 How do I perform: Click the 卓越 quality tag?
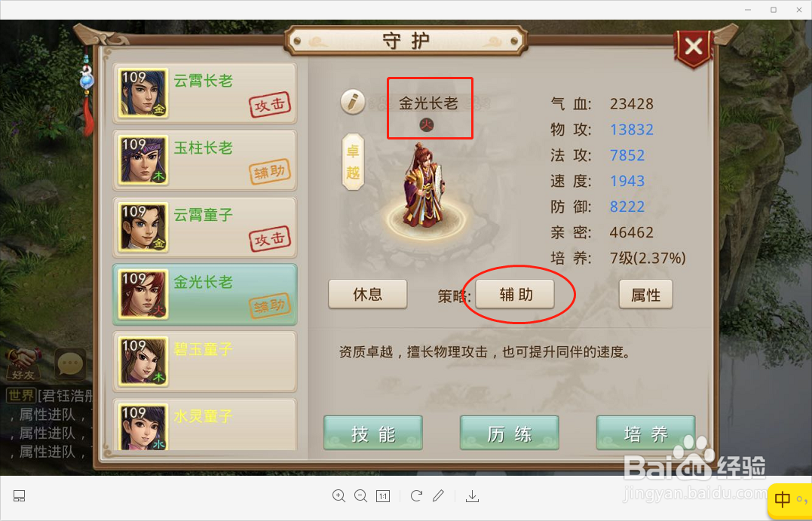tap(353, 161)
